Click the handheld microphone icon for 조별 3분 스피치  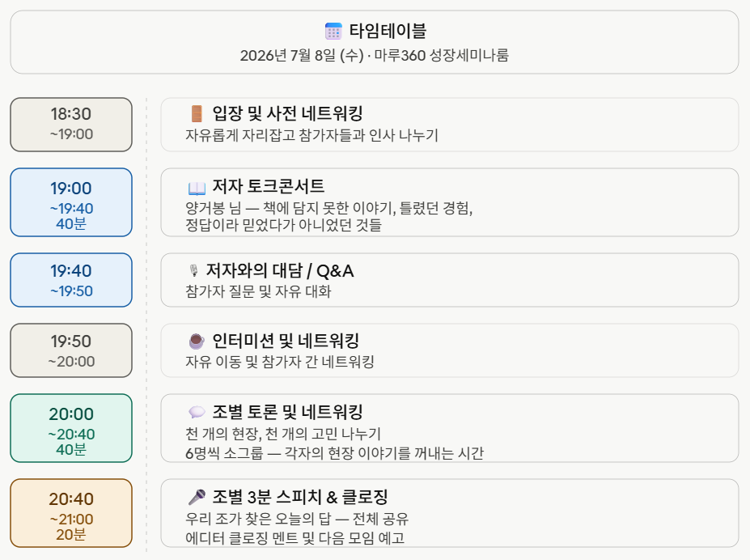pos(197,498)
